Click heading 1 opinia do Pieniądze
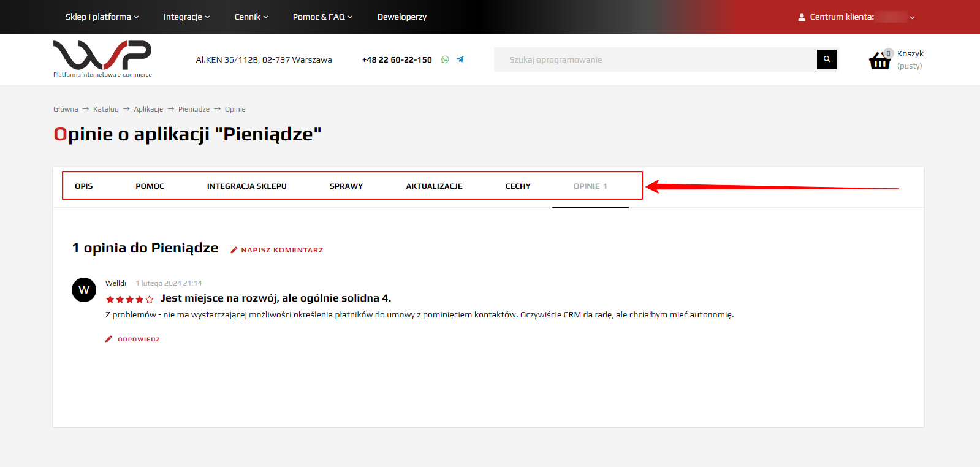980x467 pixels. click(145, 248)
